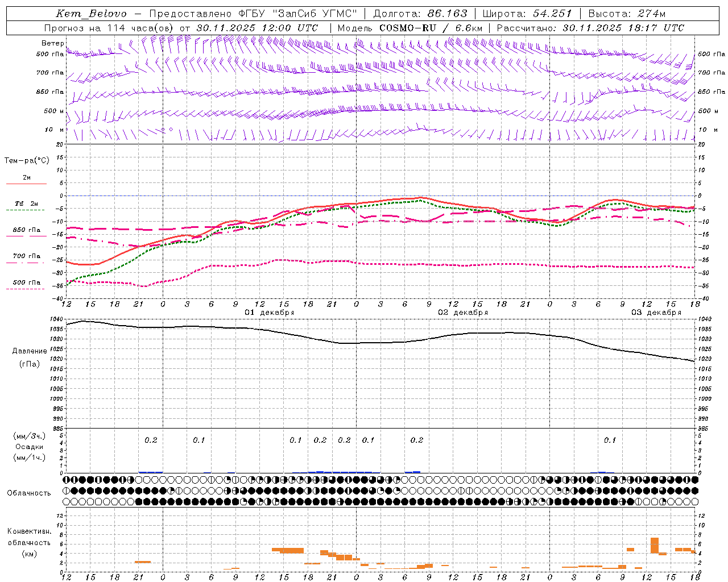
Task: Click the precipitation value 0.2 on 02 декабря
Action: [x=417, y=440]
